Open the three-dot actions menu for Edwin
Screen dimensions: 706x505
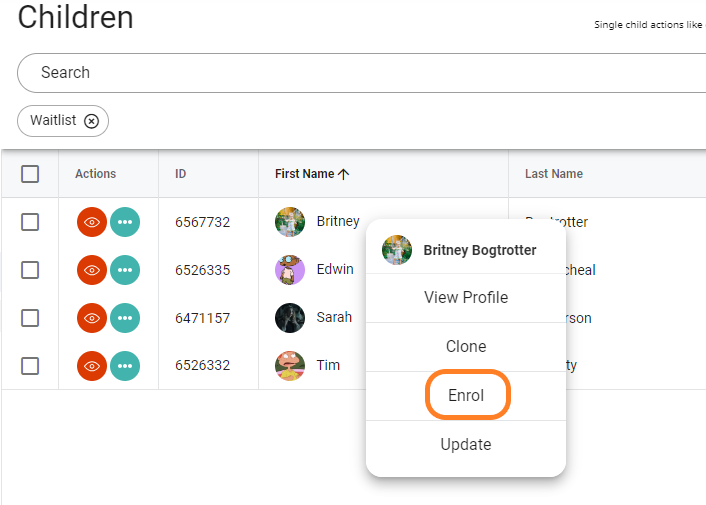pyautogui.click(x=125, y=270)
